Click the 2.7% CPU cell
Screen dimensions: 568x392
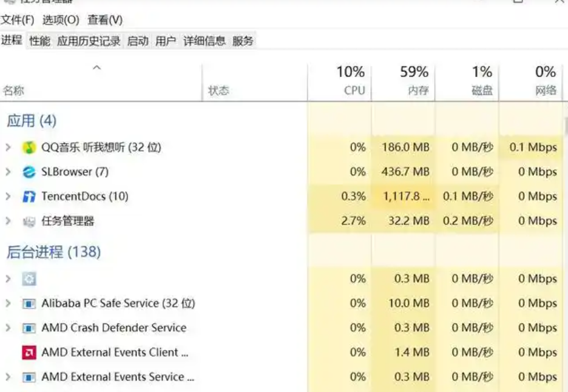point(339,221)
